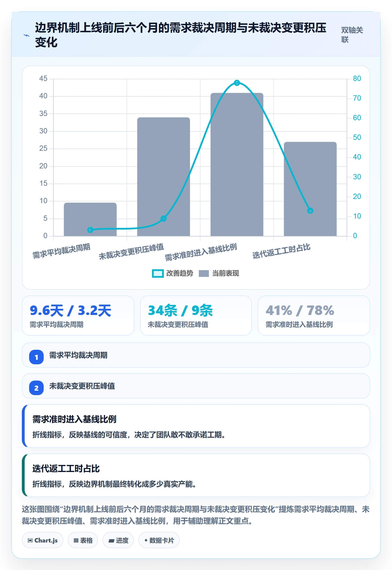Click the blue number 1 badge
This screenshot has height=570, width=392.
(36, 357)
